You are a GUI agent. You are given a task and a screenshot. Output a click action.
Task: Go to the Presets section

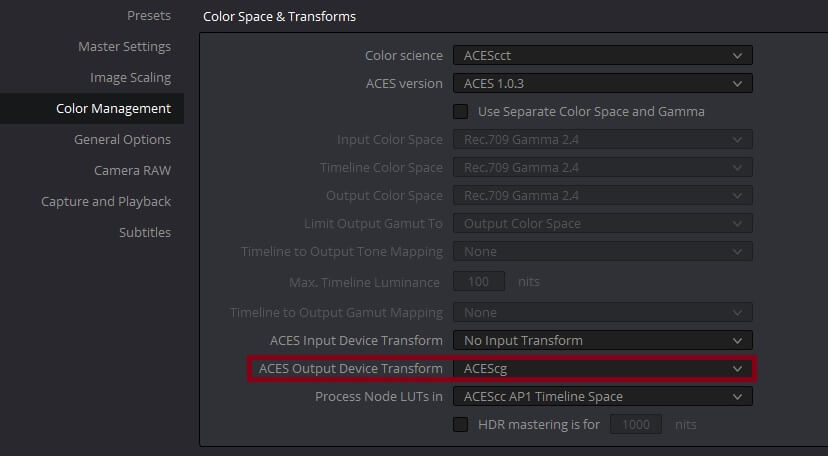pos(149,15)
